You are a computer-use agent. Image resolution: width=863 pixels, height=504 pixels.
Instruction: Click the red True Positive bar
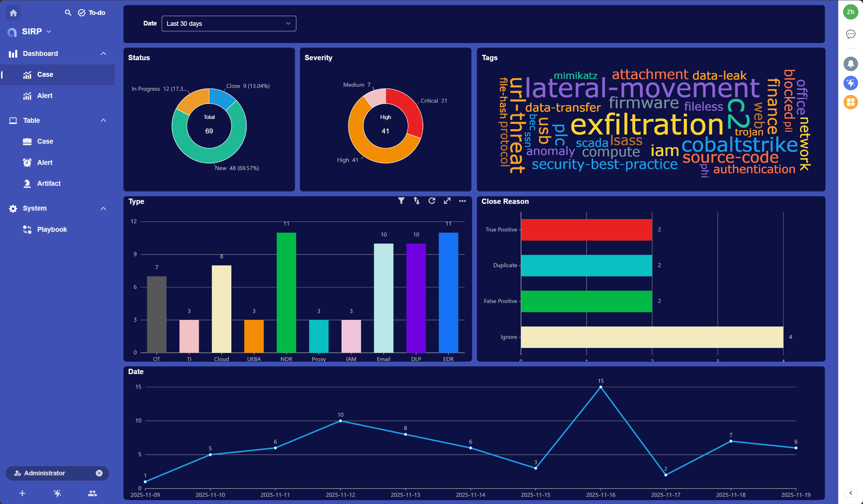[586, 230]
